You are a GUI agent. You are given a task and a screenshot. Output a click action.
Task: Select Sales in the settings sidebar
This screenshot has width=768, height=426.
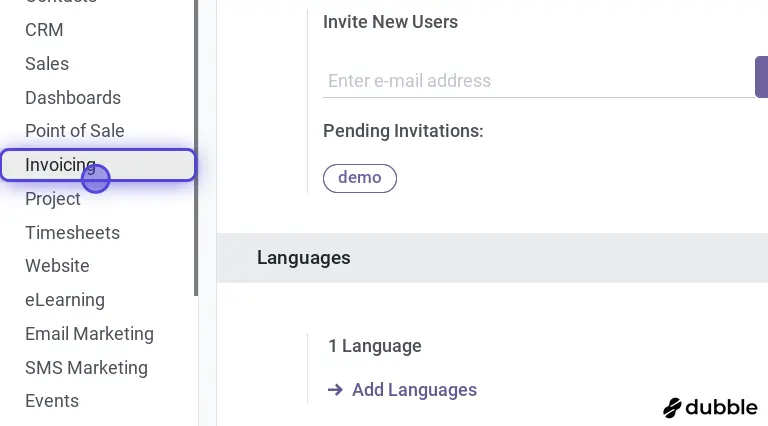click(x=47, y=64)
